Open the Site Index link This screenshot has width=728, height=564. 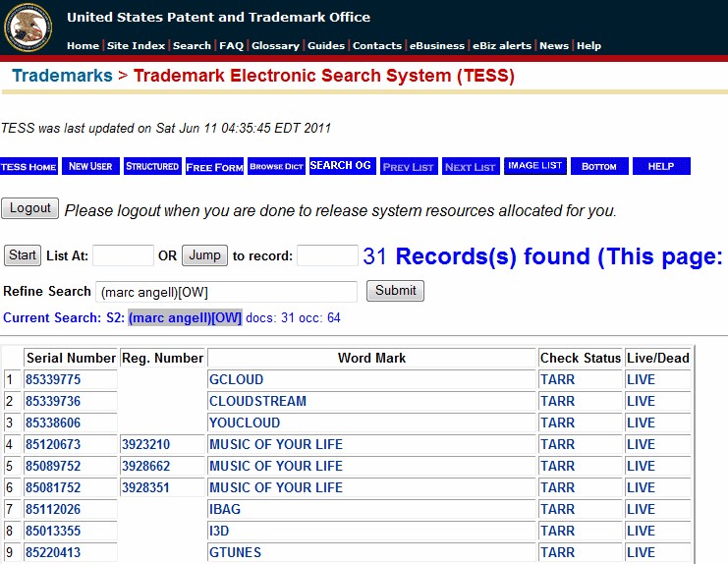coord(136,45)
